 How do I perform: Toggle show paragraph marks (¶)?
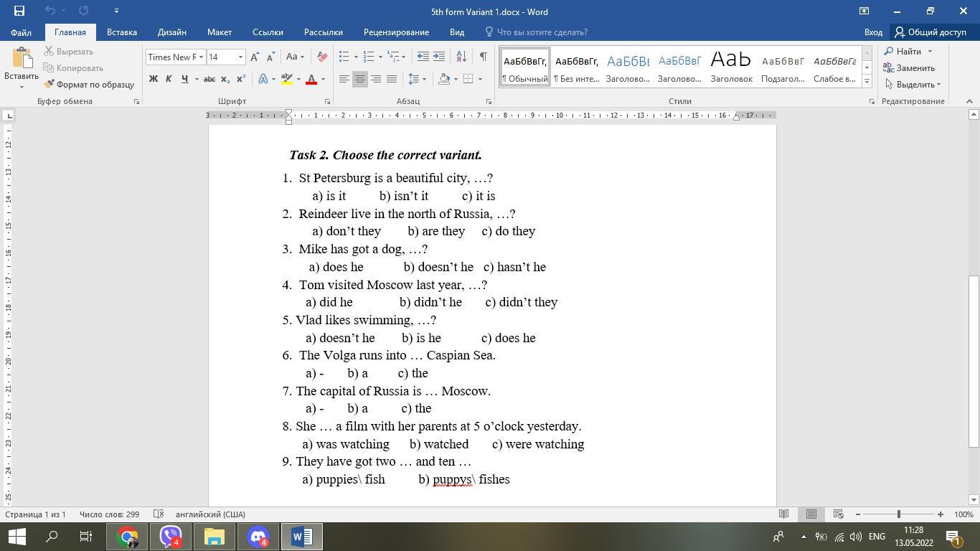[483, 57]
